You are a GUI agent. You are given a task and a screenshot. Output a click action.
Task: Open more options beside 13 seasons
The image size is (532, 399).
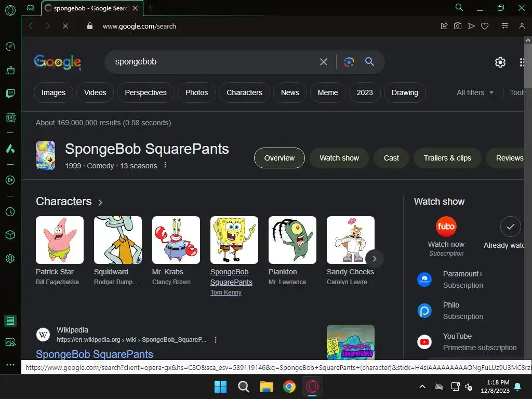(x=165, y=165)
